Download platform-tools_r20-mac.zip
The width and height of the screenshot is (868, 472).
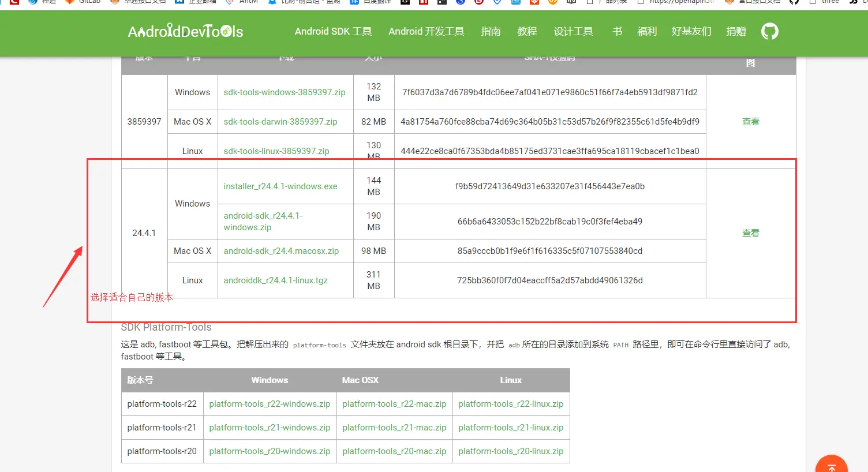[x=394, y=451]
